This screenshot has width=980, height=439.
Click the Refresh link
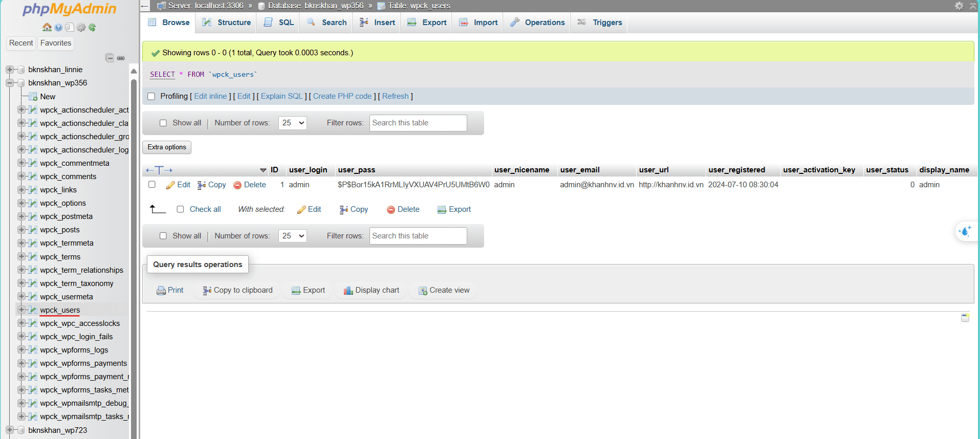(396, 96)
